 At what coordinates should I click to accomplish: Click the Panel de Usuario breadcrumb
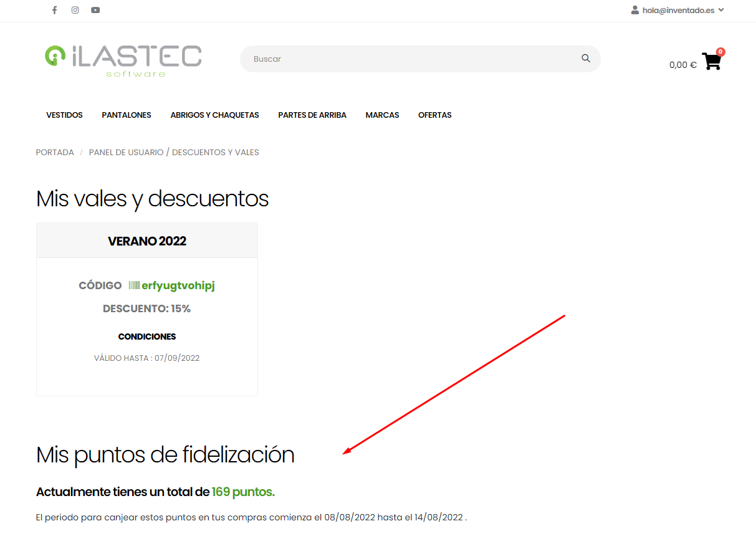(x=126, y=153)
